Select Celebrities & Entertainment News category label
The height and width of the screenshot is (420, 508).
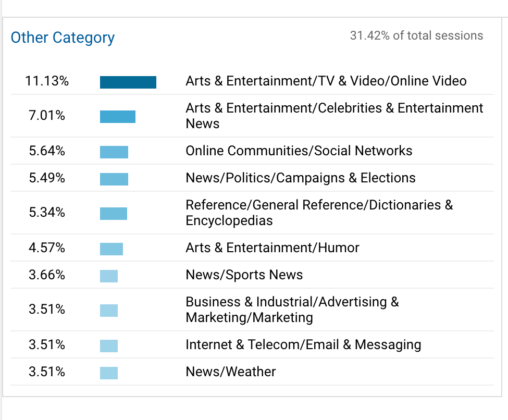click(x=334, y=116)
